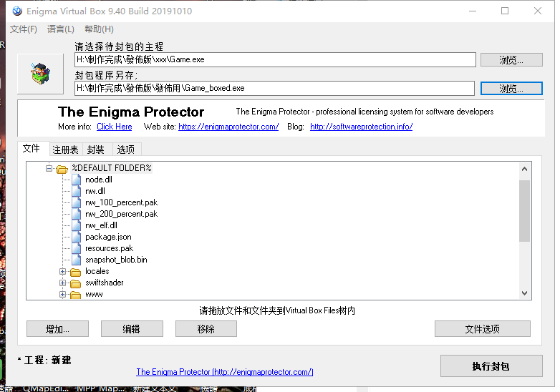This screenshot has width=560, height=392.
Task: Click the nw_elf.dll file icon
Action: click(76, 225)
